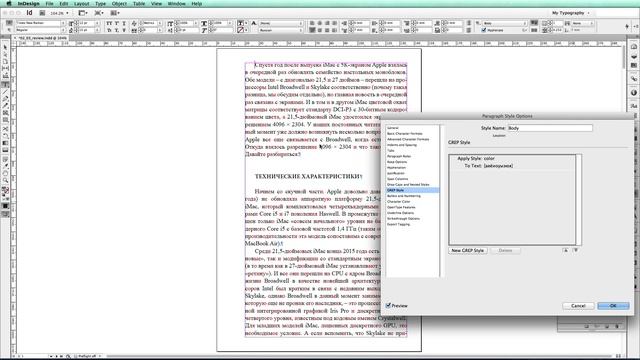Open the Object menu
The image size is (640, 360).
point(119,4)
